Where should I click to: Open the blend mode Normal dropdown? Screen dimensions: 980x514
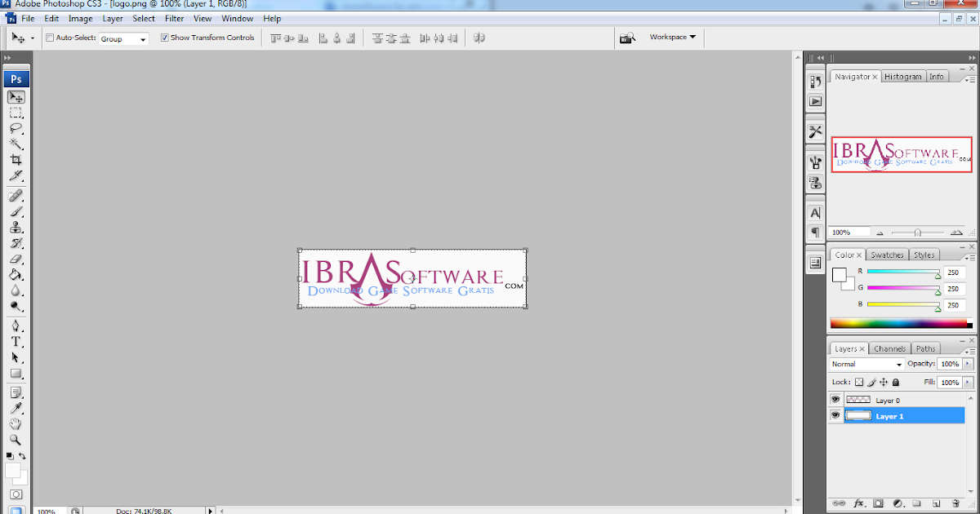click(867, 364)
